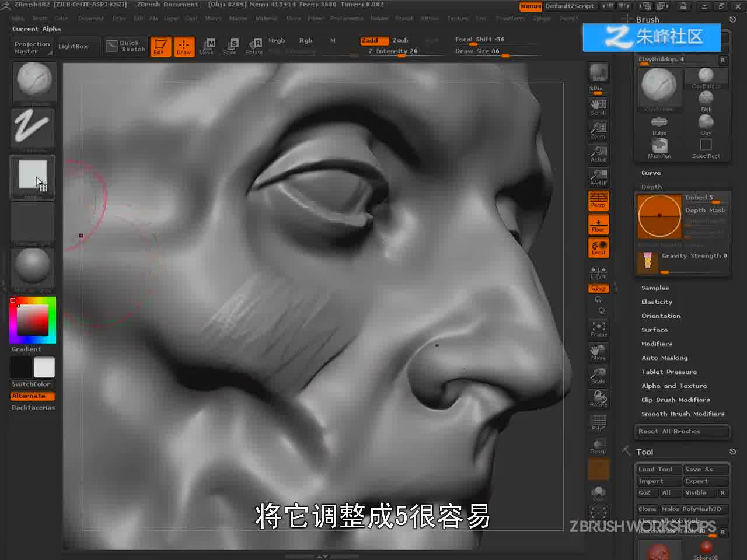This screenshot has height=560, width=747.
Task: Select the Bulge brush
Action: pos(659,125)
